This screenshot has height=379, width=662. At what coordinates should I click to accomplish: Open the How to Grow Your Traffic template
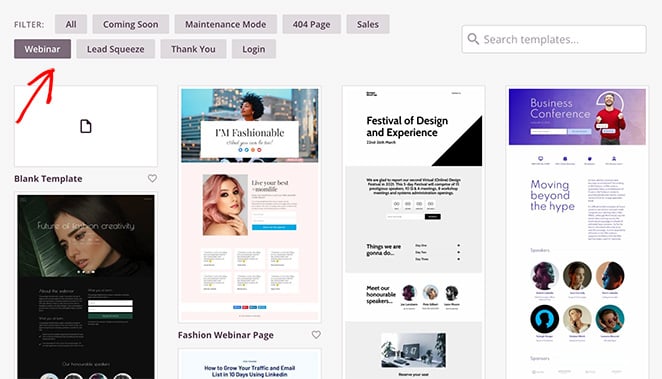[250, 364]
